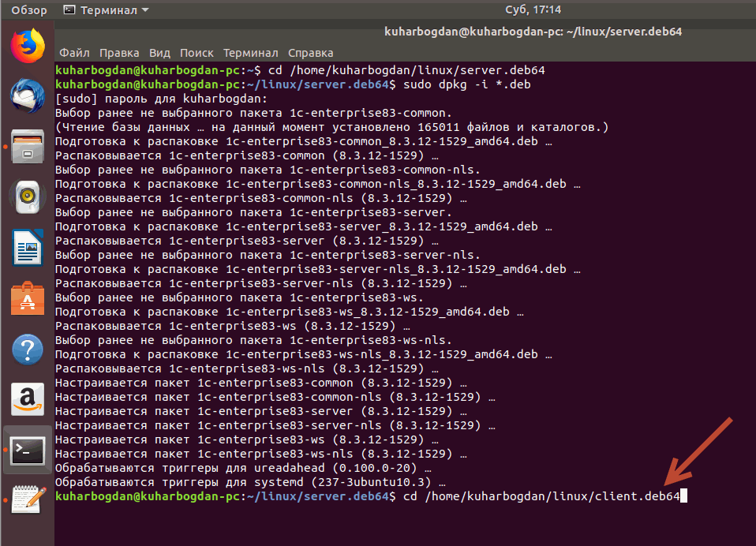Open Rhythmbox music player
The image size is (756, 546).
27,197
